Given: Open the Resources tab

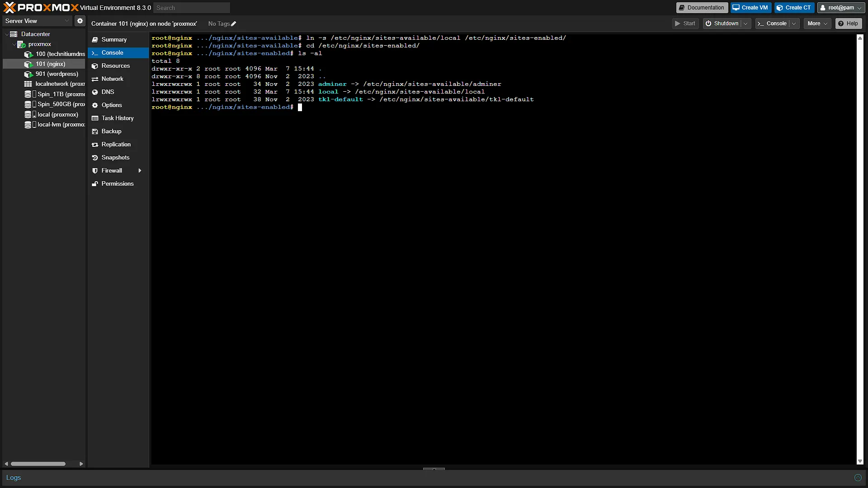Looking at the screenshot, I should click(118, 66).
